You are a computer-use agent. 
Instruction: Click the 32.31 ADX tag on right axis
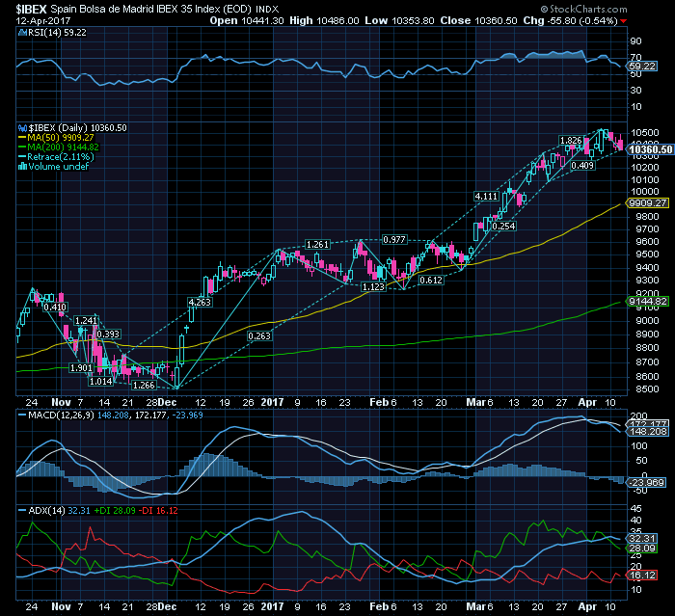(x=642, y=539)
